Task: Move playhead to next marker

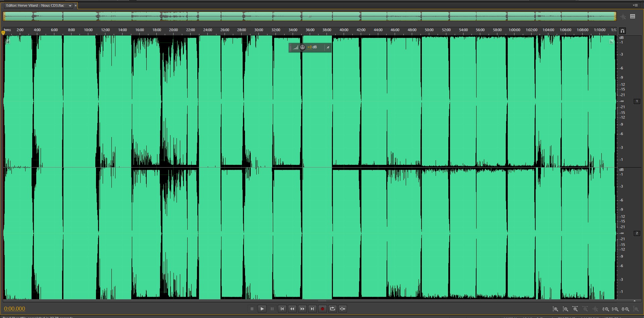Action: (x=312, y=309)
